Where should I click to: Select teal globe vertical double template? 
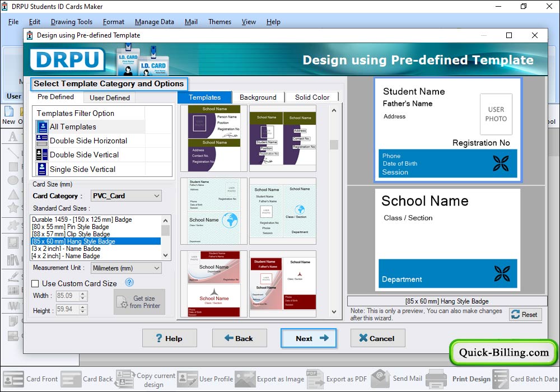click(x=283, y=211)
